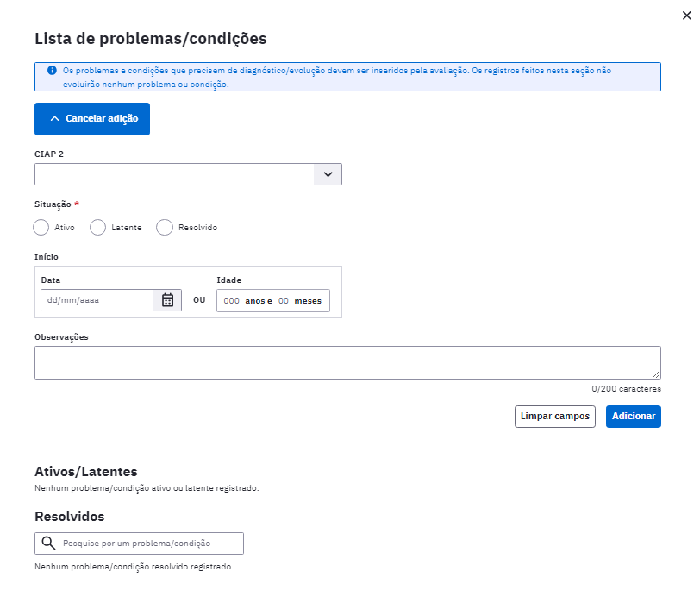
Task: Select the Resolvido radio option
Action: (165, 227)
